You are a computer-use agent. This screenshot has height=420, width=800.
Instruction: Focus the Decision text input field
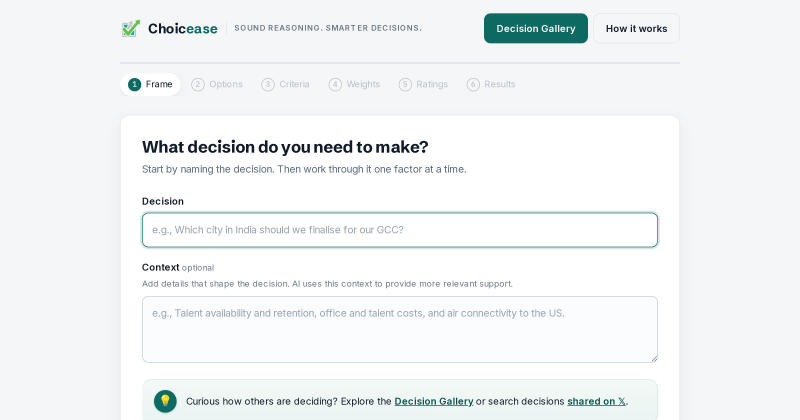pos(400,230)
